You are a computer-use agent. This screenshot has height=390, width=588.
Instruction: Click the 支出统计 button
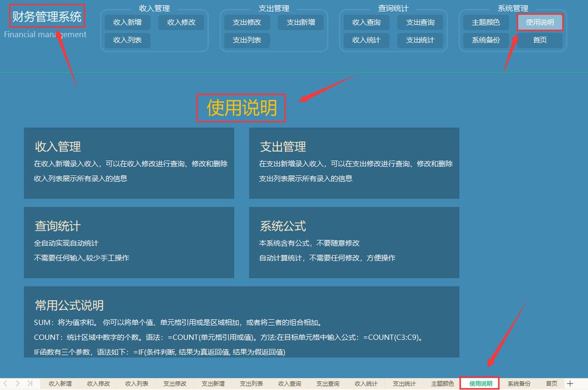pyautogui.click(x=420, y=41)
